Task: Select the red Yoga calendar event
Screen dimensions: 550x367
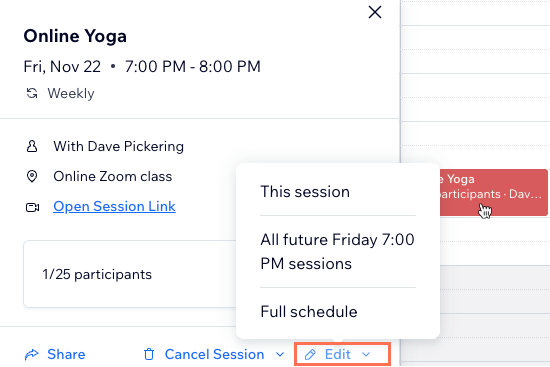Action: coord(494,192)
